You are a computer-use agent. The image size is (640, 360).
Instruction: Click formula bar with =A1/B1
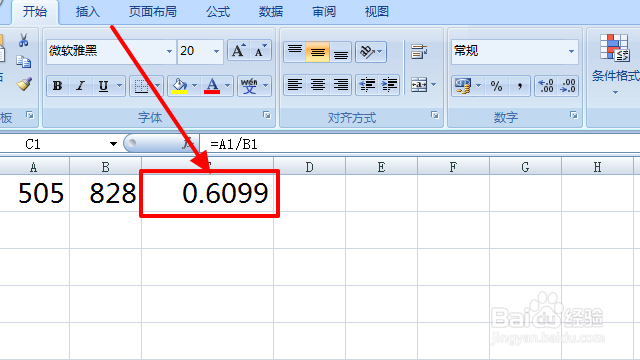click(x=420, y=144)
